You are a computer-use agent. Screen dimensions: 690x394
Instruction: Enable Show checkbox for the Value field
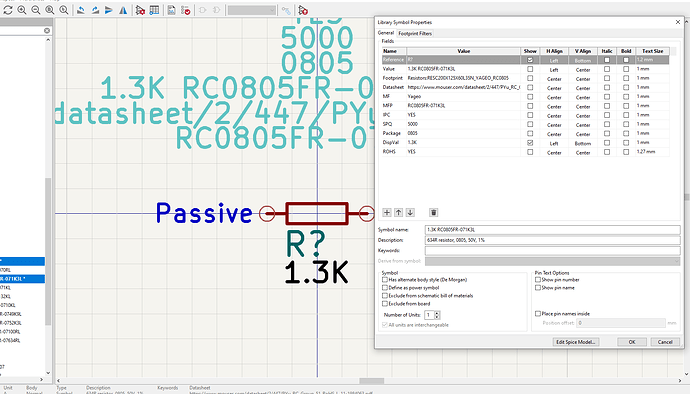pos(530,69)
